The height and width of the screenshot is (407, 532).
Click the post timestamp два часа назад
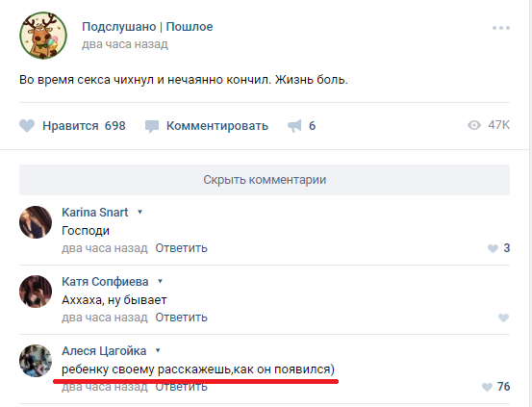pos(125,44)
